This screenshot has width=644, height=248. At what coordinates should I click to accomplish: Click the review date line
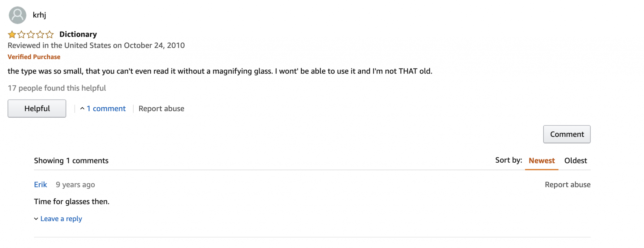pos(96,46)
